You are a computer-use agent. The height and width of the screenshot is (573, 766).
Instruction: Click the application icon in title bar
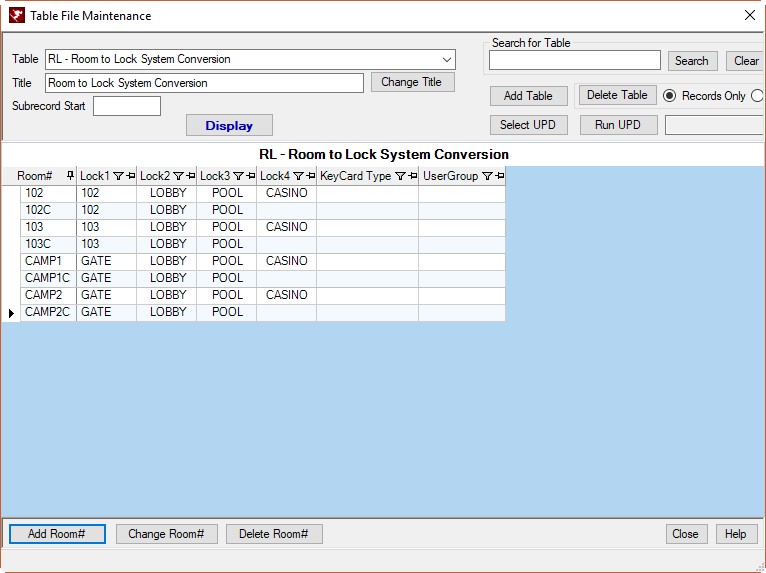17,16
